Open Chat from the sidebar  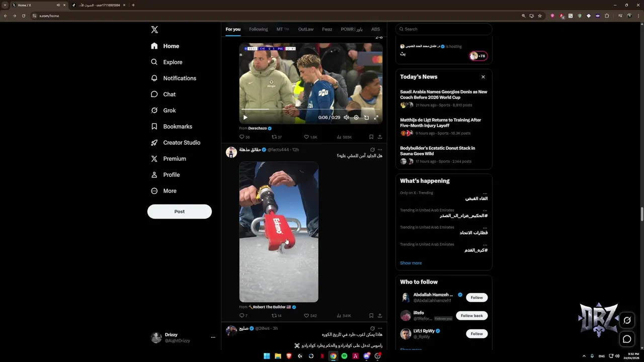click(x=163, y=94)
